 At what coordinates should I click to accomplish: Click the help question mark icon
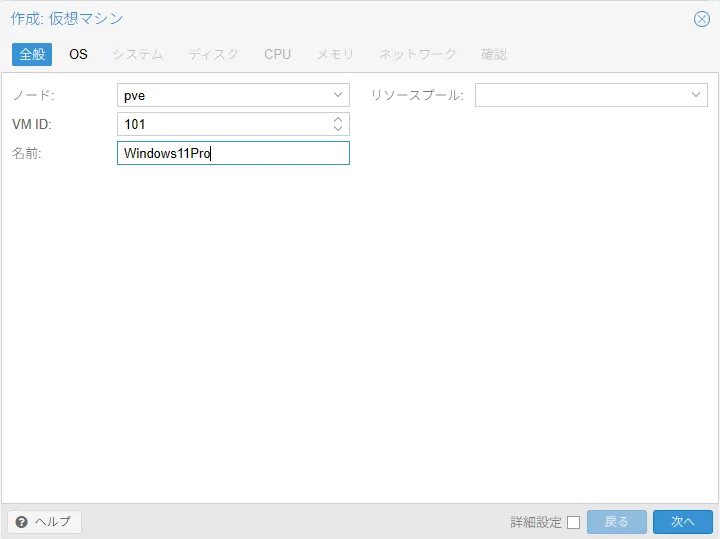pyautogui.click(x=21, y=522)
